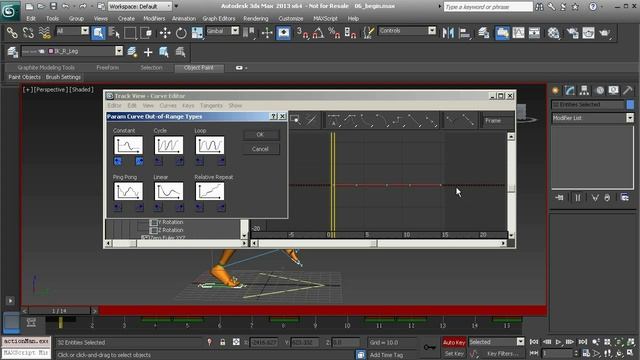Viewport: 640px width, 360px height.
Task: Open the Animation menu
Action: (184, 18)
